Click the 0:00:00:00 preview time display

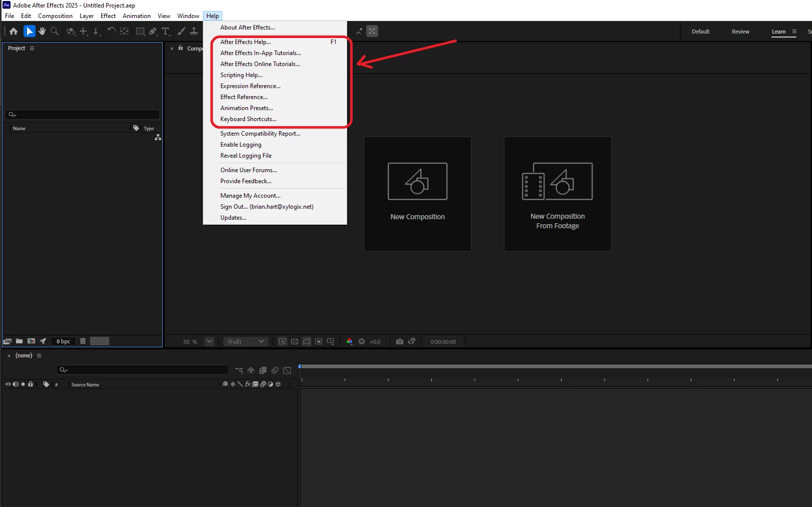click(x=443, y=342)
